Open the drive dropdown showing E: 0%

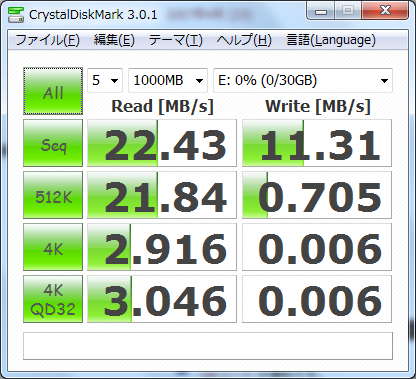[x=303, y=80]
